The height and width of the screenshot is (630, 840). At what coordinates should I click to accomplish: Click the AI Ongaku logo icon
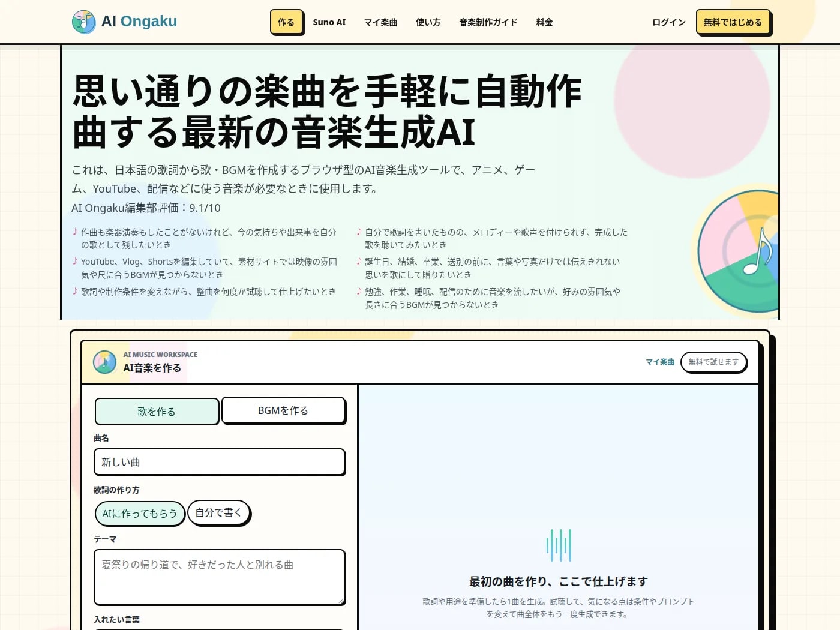(84, 22)
